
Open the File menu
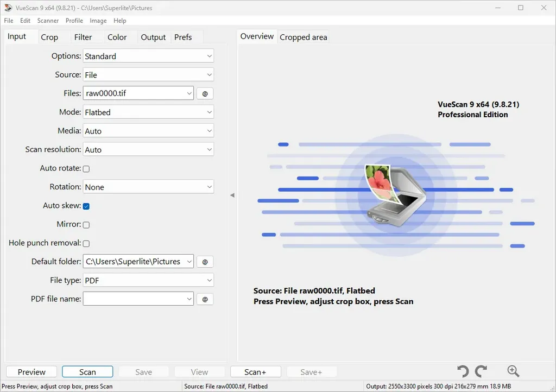click(9, 21)
